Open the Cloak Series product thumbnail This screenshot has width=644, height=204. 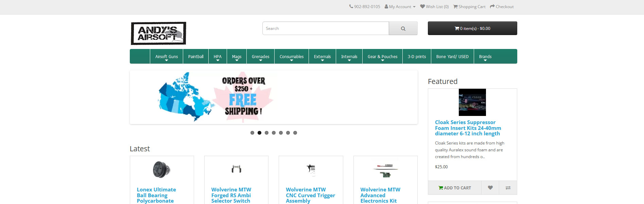tap(472, 102)
